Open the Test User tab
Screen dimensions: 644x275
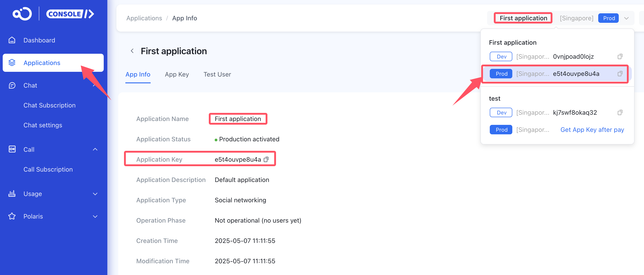coord(217,74)
